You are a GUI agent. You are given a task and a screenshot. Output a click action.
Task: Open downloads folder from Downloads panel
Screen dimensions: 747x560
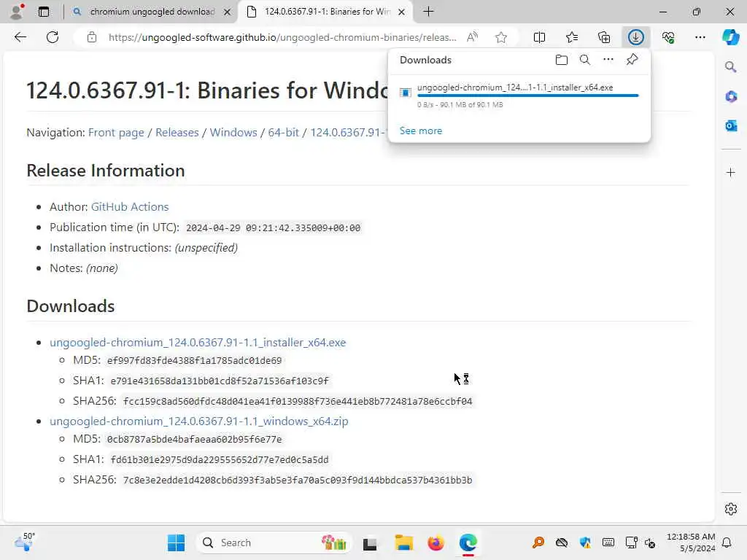pyautogui.click(x=562, y=60)
